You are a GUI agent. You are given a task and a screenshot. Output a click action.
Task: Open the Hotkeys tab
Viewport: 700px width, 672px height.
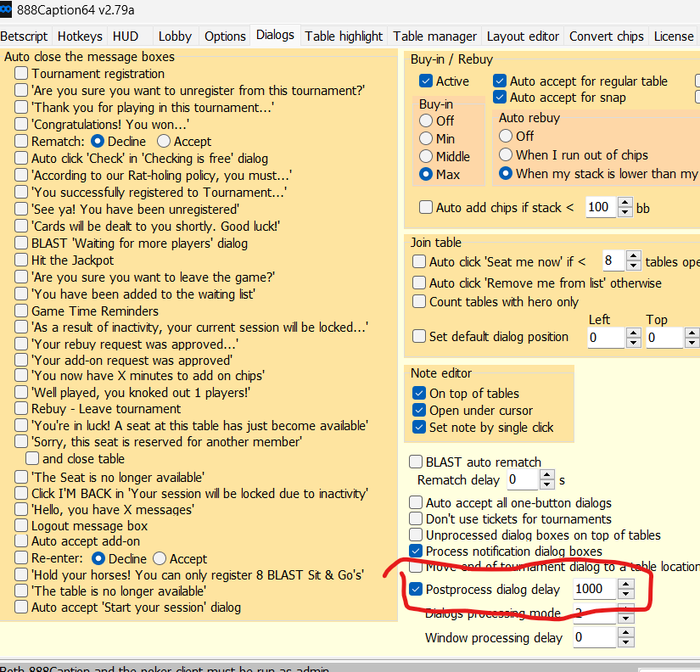click(80, 36)
